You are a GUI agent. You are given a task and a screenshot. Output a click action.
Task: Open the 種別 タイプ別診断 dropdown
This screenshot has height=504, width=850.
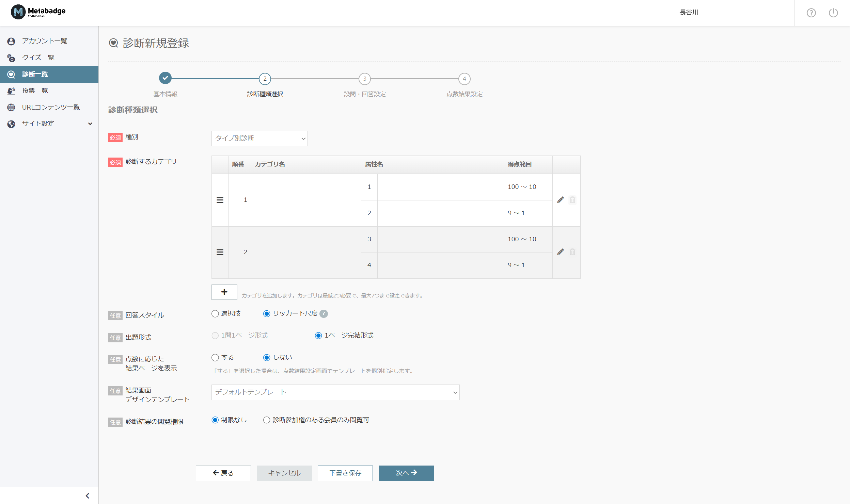(x=259, y=139)
